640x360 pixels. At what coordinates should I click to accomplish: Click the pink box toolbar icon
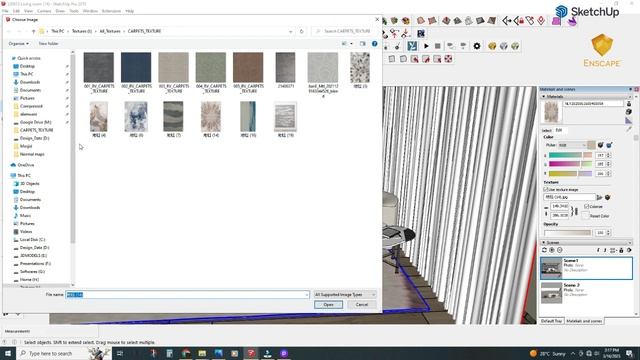(x=556, y=20)
